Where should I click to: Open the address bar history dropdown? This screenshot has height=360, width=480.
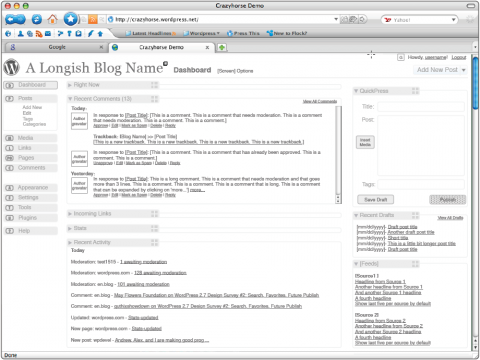click(336, 20)
